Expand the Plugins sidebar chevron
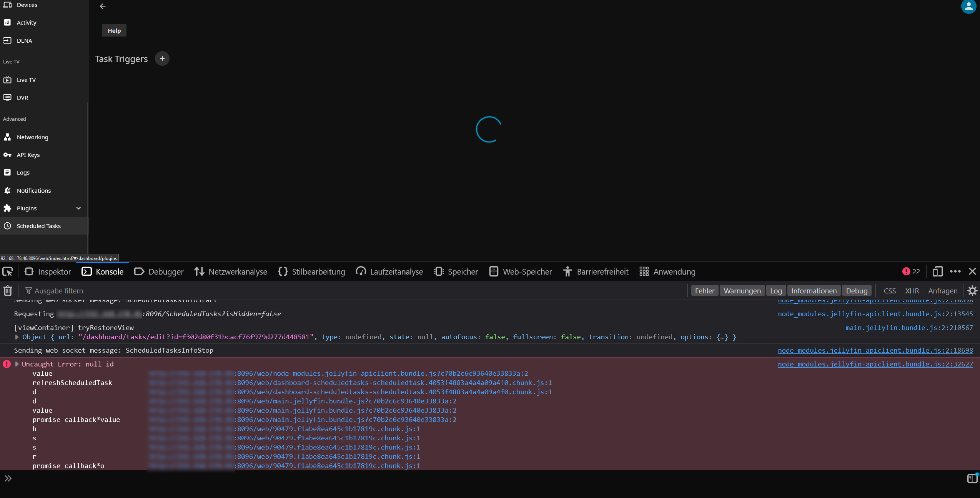980x498 pixels. click(x=78, y=208)
